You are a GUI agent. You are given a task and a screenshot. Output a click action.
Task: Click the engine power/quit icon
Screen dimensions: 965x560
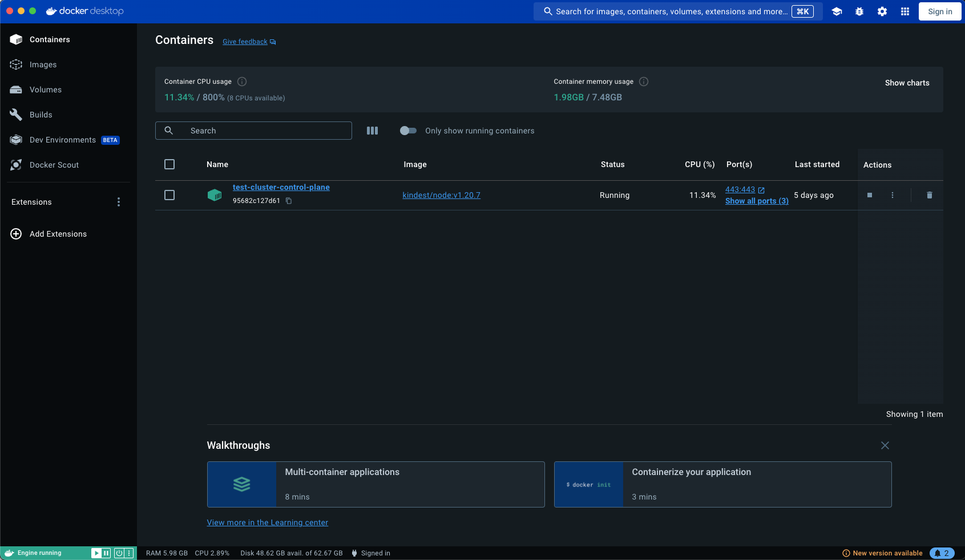pyautogui.click(x=119, y=553)
